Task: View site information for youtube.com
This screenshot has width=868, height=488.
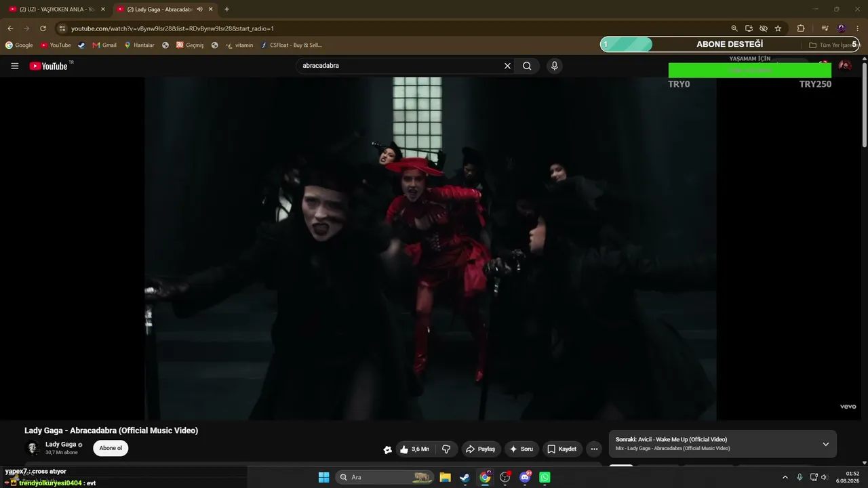Action: tap(62, 28)
